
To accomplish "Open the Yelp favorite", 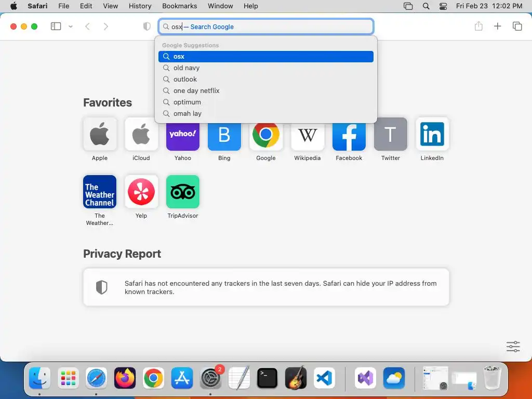I will click(x=141, y=192).
